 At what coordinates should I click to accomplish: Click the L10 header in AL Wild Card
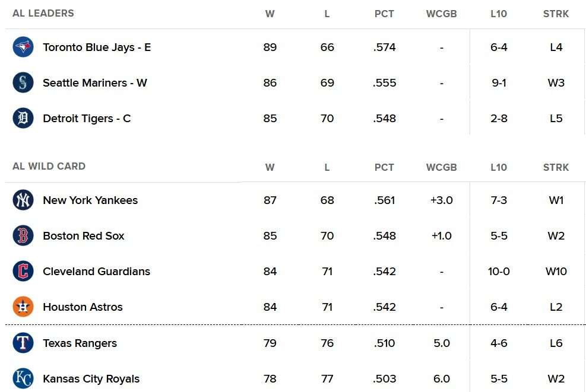coord(499,167)
